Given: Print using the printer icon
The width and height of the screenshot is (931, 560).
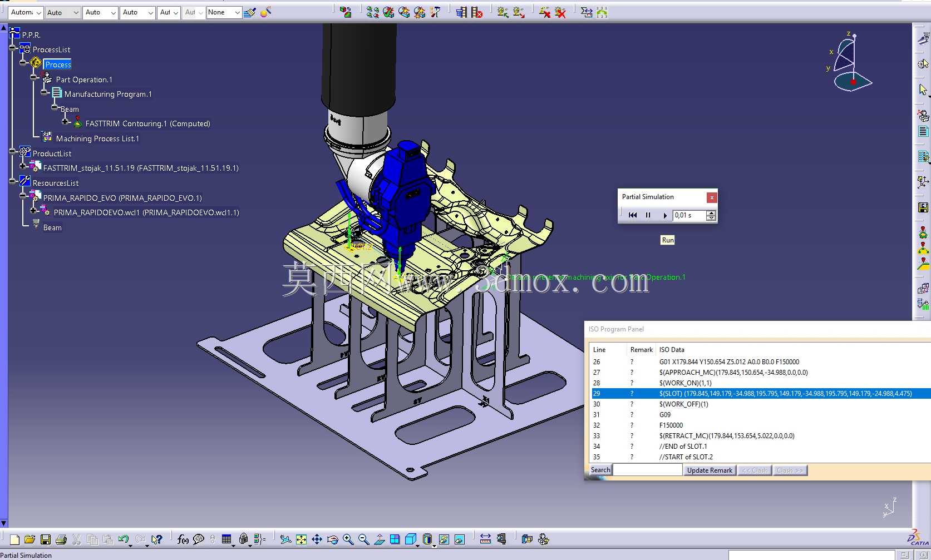Looking at the screenshot, I should tap(61, 539).
